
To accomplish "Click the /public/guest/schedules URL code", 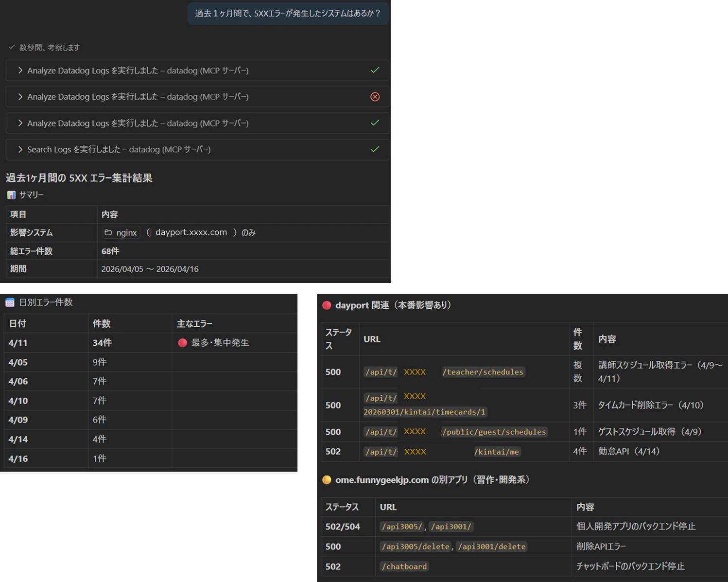I will pyautogui.click(x=494, y=432).
